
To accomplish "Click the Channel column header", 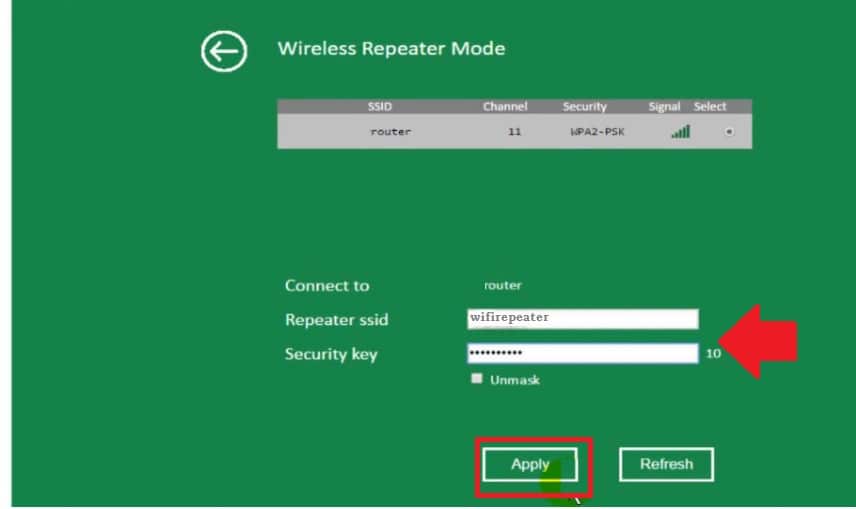I will 504,107.
